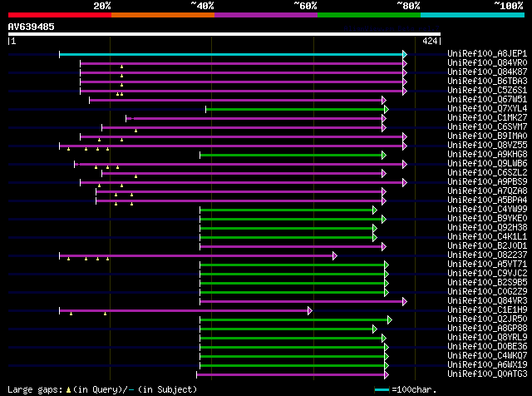Select UniRef100_Q67W51 entry
This screenshot has width=532, height=396.
click(487, 99)
